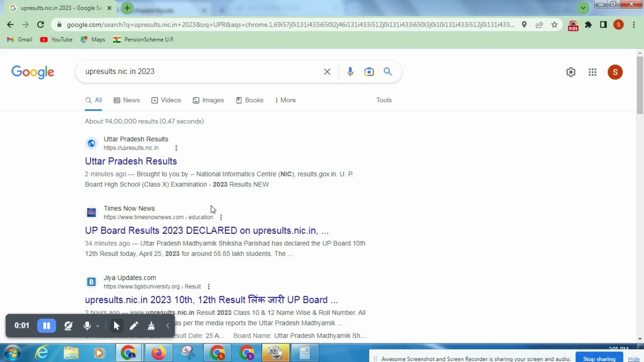The image size is (644, 362).
Task: Open the search Tools options
Action: [384, 100]
